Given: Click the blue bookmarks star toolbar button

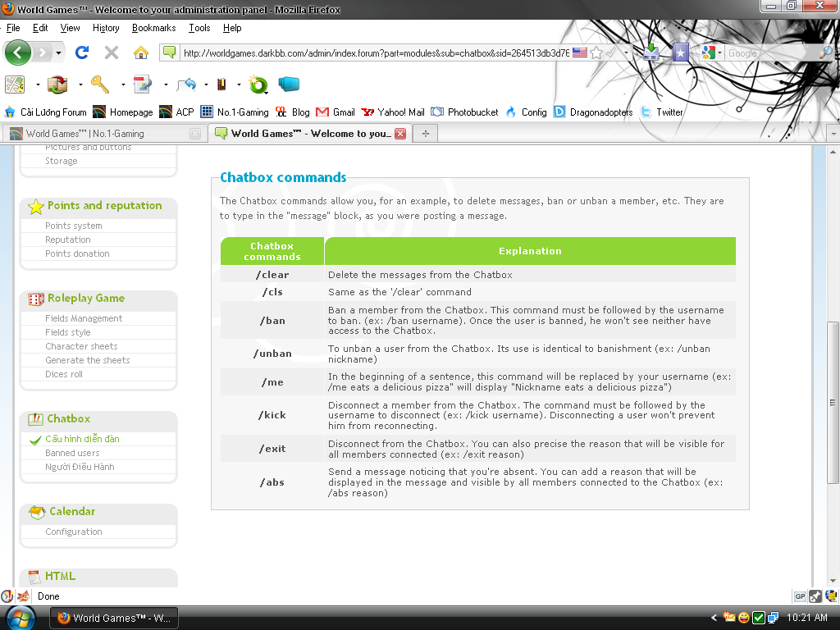Looking at the screenshot, I should coord(680,52).
